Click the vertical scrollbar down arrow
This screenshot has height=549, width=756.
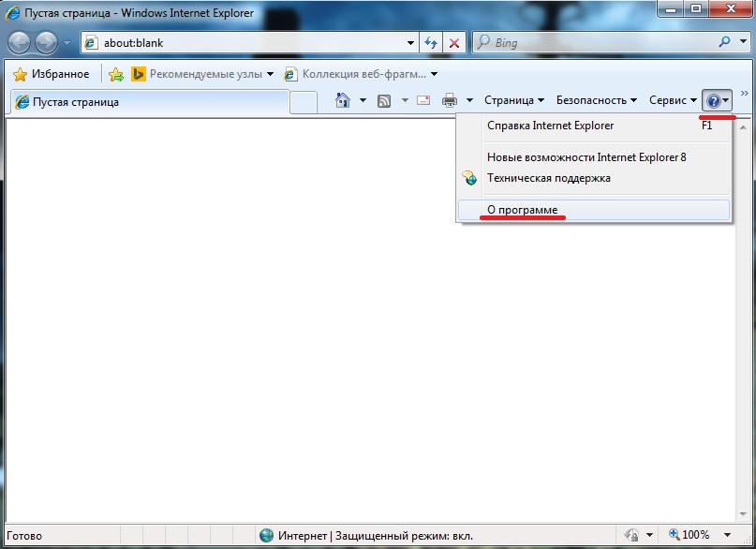(743, 514)
